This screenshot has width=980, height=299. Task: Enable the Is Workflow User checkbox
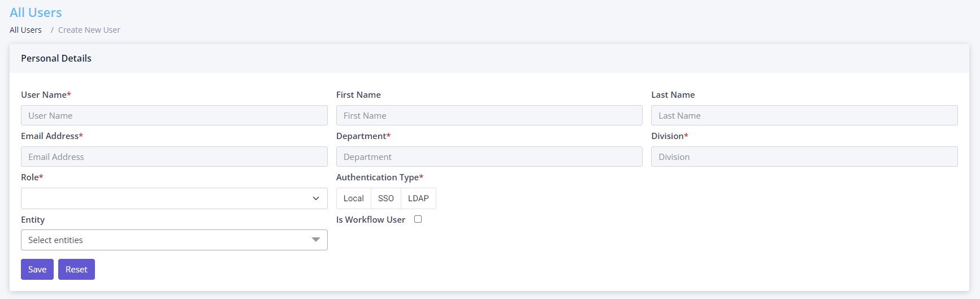(418, 219)
